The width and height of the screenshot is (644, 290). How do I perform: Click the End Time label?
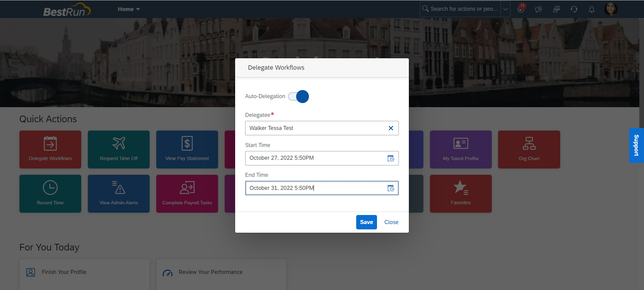257,175
